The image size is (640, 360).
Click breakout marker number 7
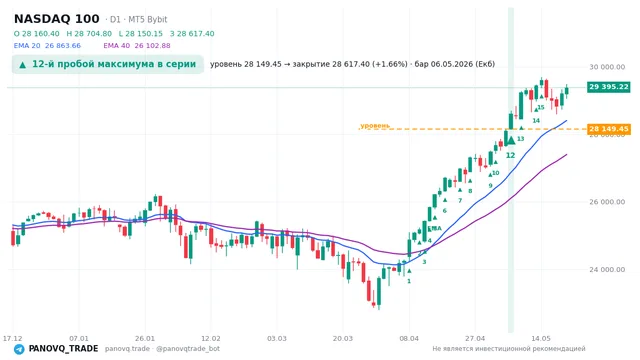coord(460,200)
